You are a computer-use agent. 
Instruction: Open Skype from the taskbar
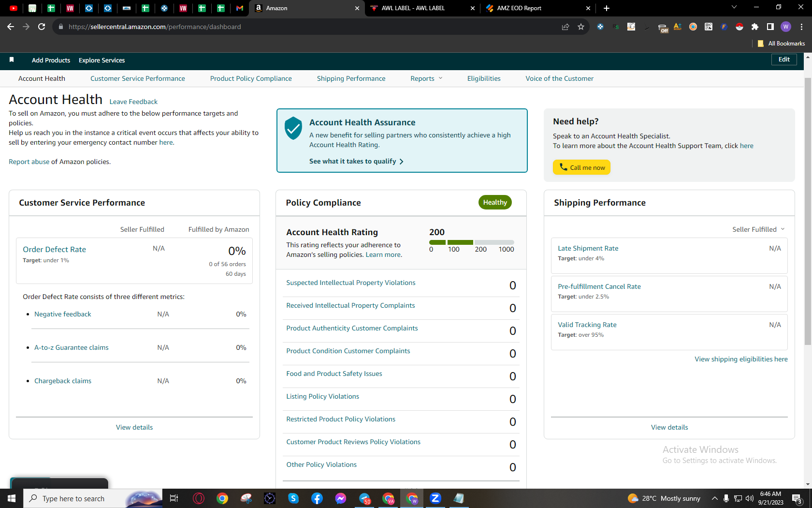tap(293, 498)
